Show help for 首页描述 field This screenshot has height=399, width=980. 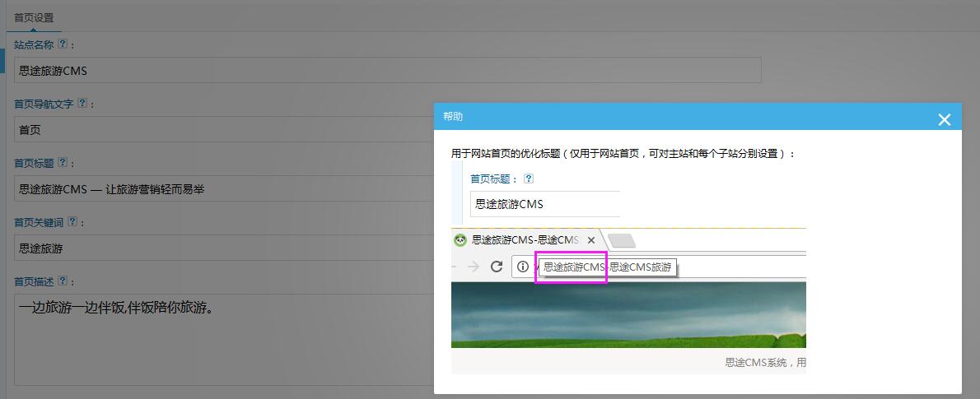click(63, 281)
